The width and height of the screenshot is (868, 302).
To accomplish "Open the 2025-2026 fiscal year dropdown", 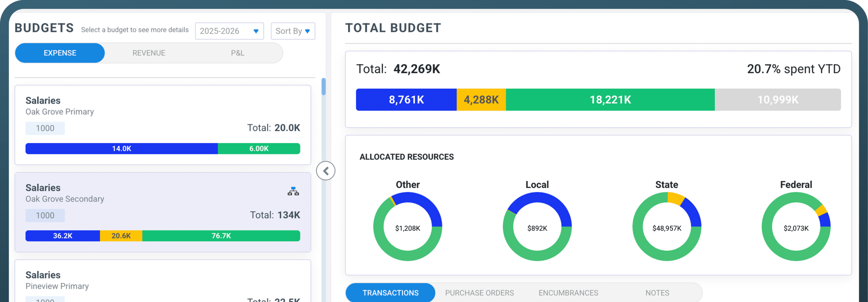I will pyautogui.click(x=230, y=31).
